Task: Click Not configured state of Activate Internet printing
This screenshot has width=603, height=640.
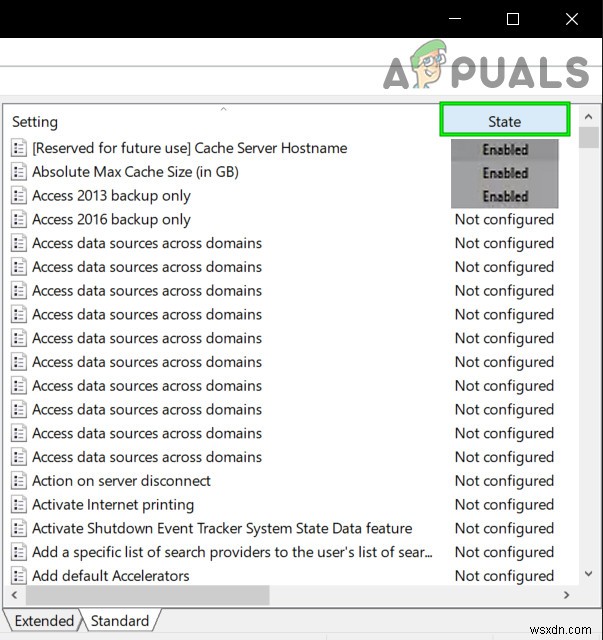Action: [504, 504]
